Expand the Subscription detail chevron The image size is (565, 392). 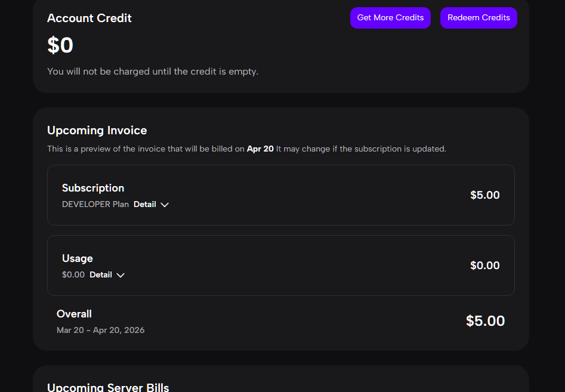click(165, 205)
